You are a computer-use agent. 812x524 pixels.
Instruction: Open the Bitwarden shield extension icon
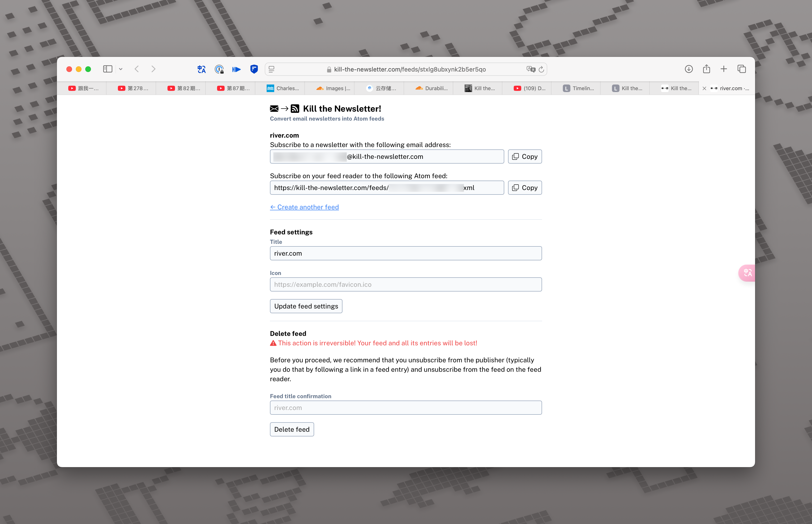point(254,69)
